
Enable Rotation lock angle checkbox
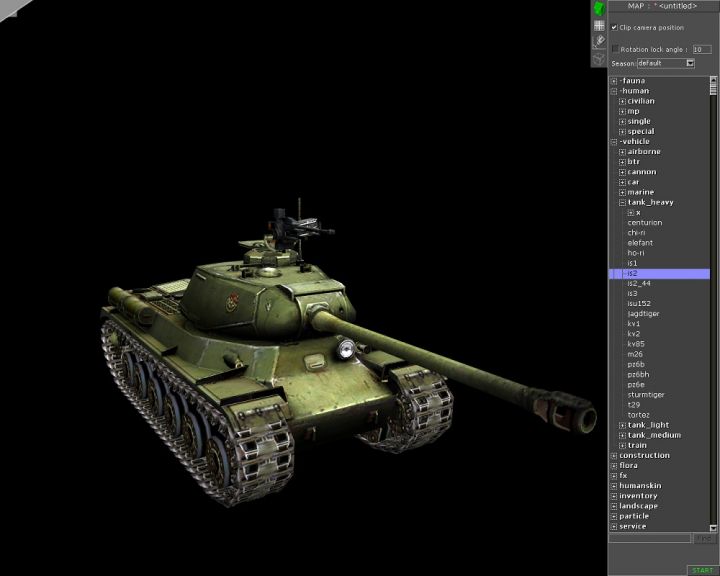[615, 49]
